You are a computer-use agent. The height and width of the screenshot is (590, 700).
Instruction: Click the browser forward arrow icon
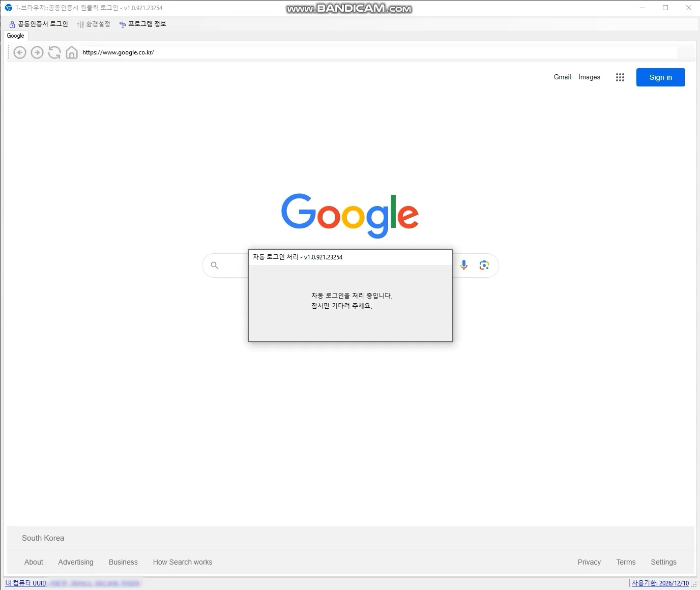coord(37,52)
